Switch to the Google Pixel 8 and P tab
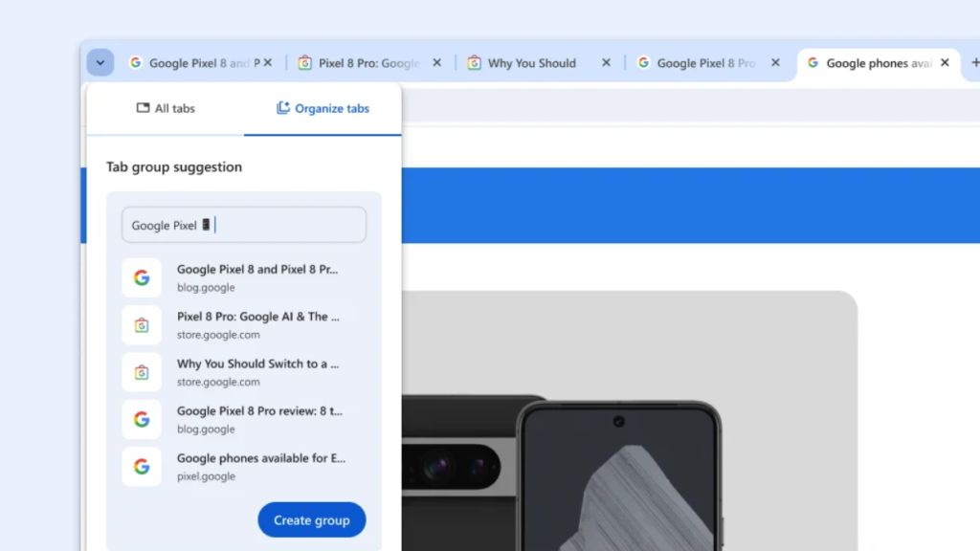 click(x=200, y=63)
